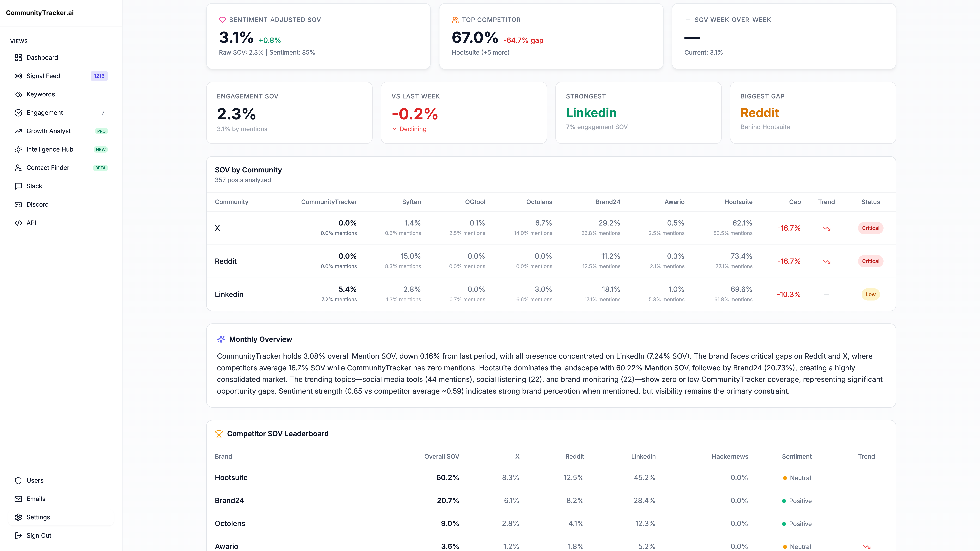Click the API code brackets icon
980x551 pixels.
(18, 223)
